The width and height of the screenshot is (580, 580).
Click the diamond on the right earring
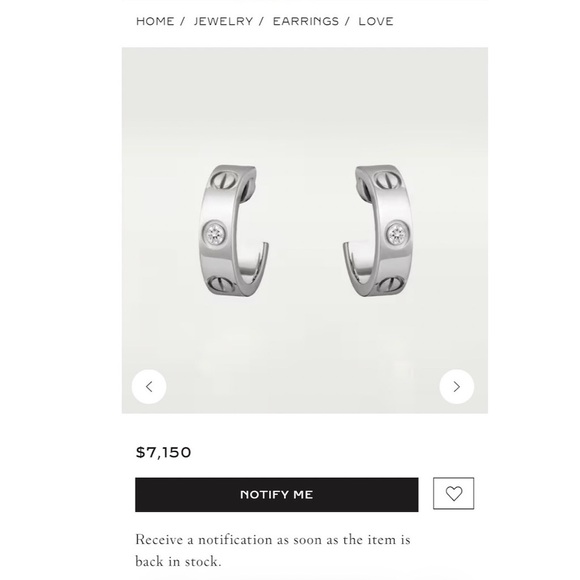tap(397, 234)
